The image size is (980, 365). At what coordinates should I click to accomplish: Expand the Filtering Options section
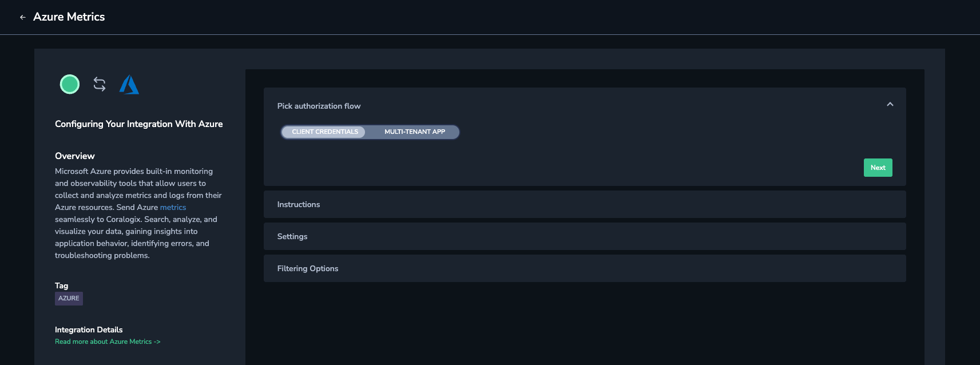pos(585,268)
